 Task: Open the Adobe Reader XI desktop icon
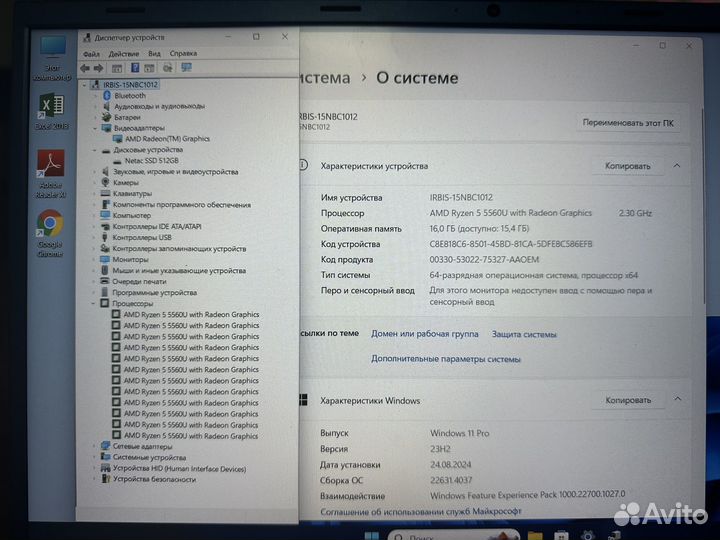[50, 164]
